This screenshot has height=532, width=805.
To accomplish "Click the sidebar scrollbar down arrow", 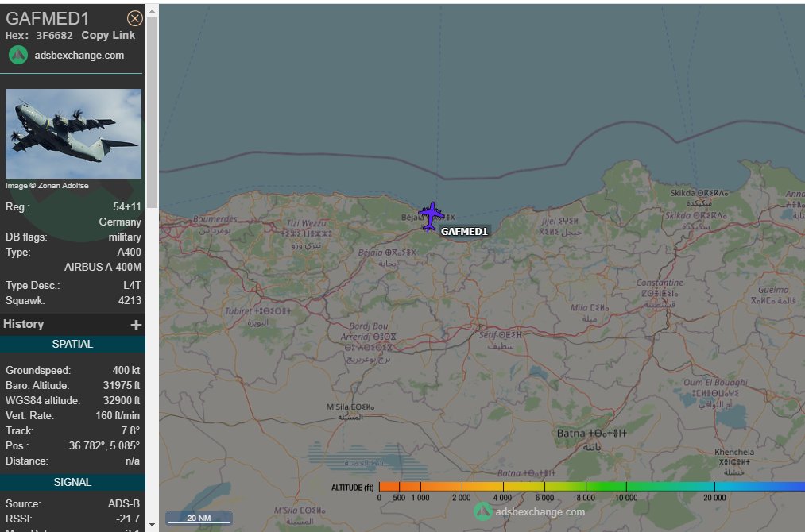I will point(152,525).
